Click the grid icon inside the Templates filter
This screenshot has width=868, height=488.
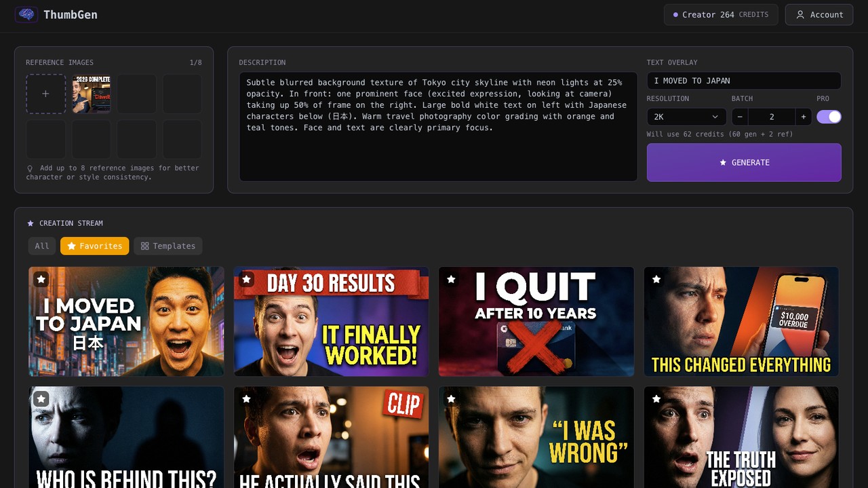(144, 246)
